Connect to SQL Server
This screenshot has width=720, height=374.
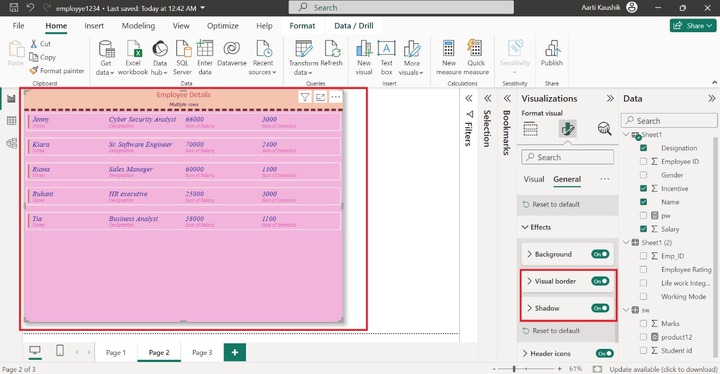[x=182, y=57]
